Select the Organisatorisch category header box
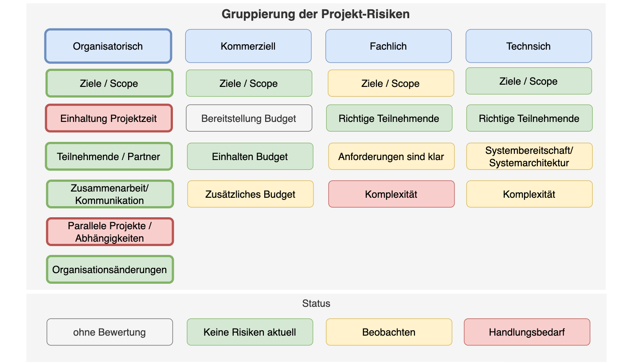Image resolution: width=638 pixels, height=364 pixels. tap(108, 46)
